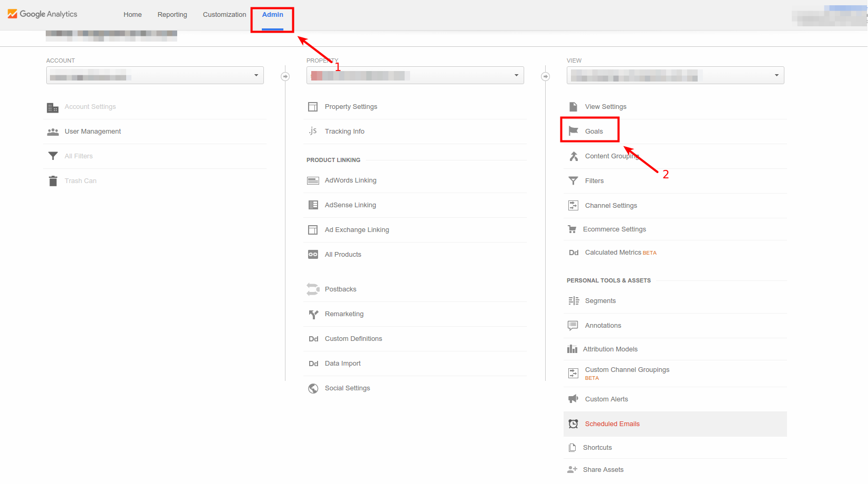Click the All Products link icon
This screenshot has width=868, height=484.
coord(313,255)
